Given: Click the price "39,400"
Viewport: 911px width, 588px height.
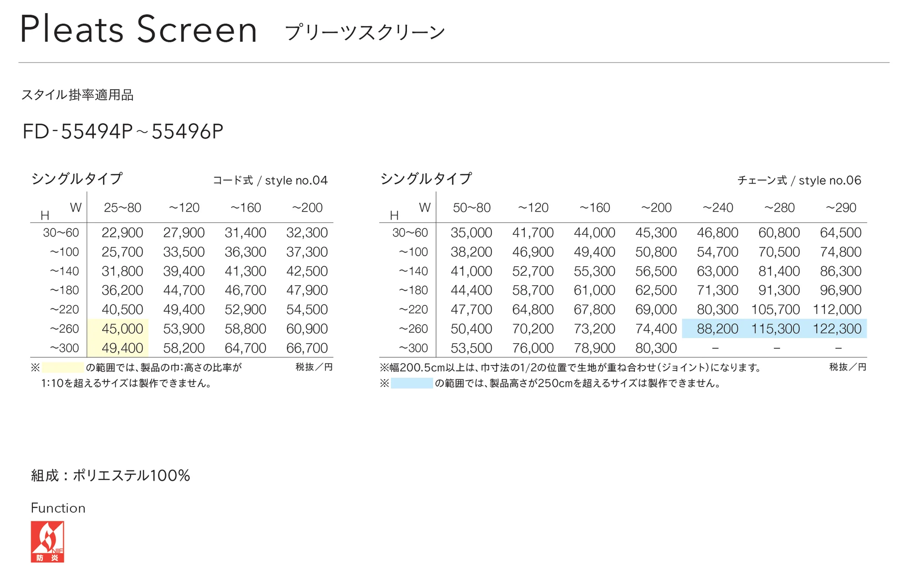Looking at the screenshot, I should click(x=184, y=271).
